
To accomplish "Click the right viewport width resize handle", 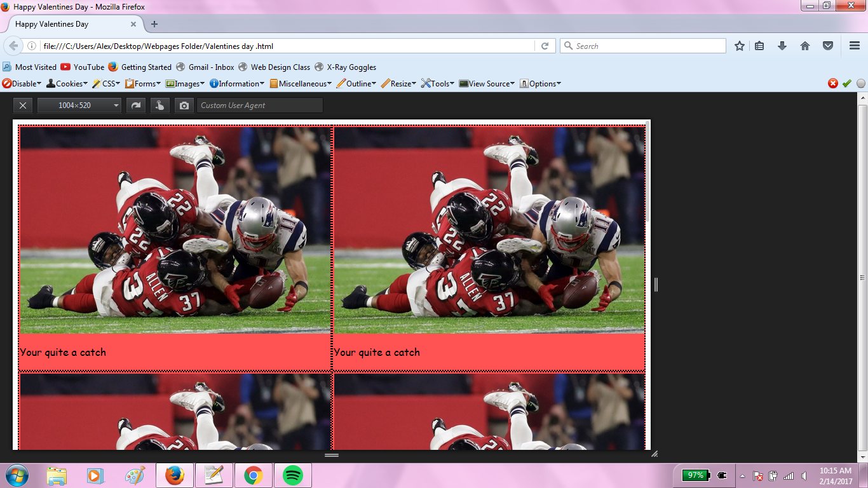I will [656, 285].
